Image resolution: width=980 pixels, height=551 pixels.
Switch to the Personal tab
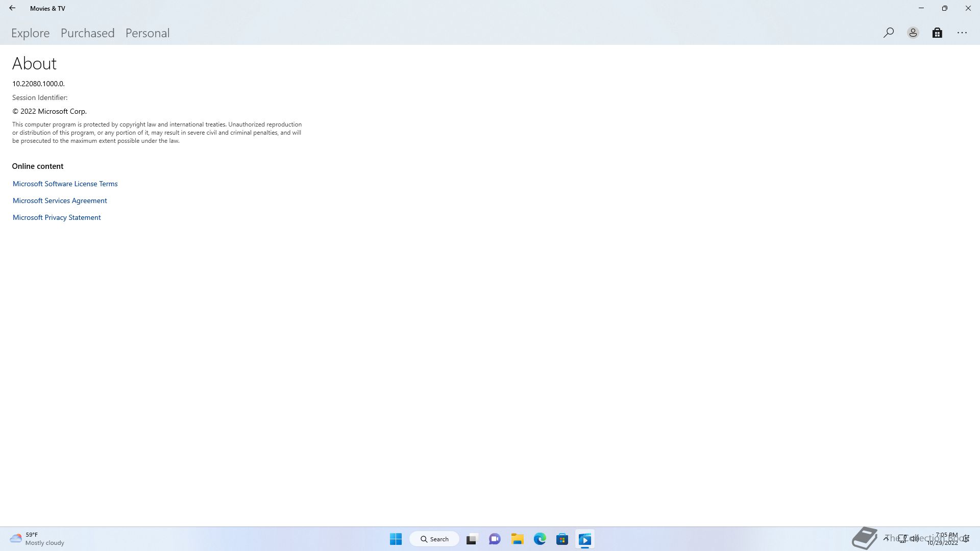coord(148,33)
